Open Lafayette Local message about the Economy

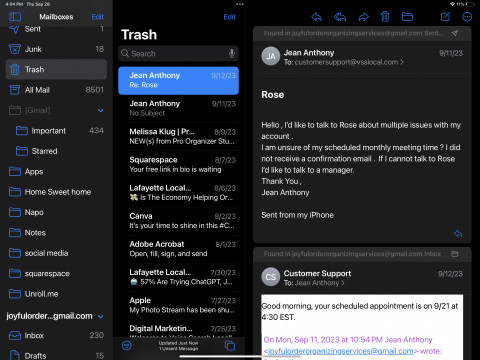pyautogui.click(x=178, y=193)
